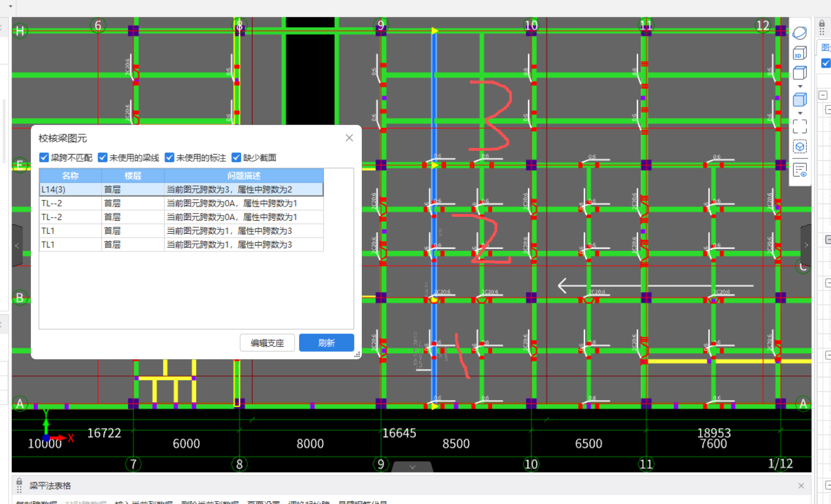The height and width of the screenshot is (504, 831).
Task: Collapse the topmost tree node in right panel
Action: coord(823,95)
